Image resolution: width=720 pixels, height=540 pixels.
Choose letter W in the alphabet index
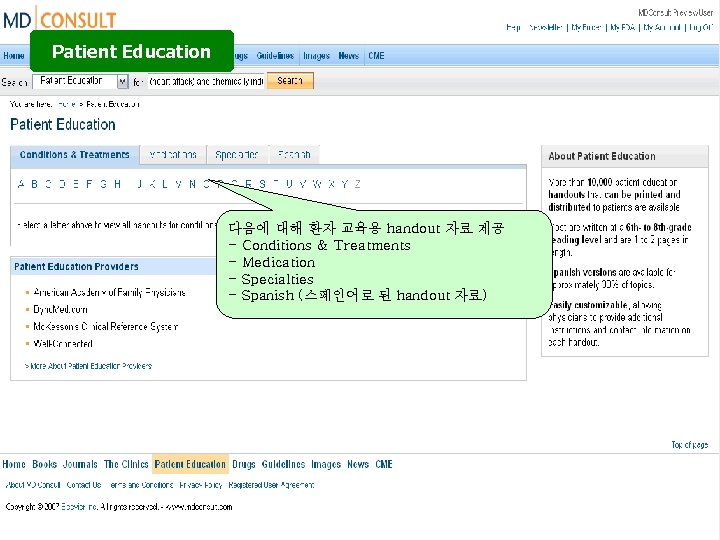click(x=317, y=185)
